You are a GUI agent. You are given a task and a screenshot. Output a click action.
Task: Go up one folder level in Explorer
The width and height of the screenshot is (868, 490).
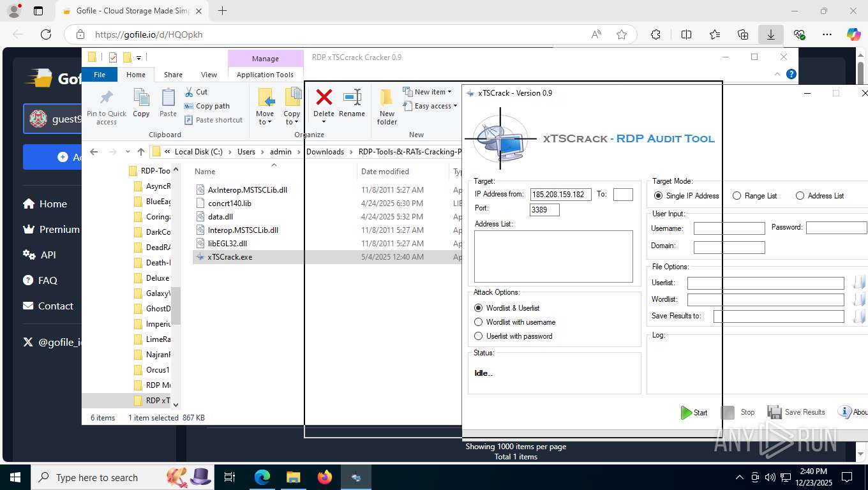coord(141,152)
